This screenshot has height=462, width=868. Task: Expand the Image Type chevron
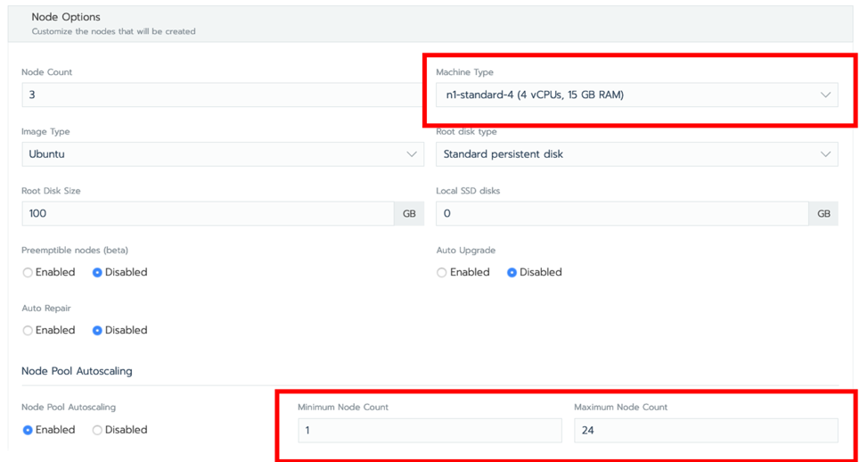412,154
